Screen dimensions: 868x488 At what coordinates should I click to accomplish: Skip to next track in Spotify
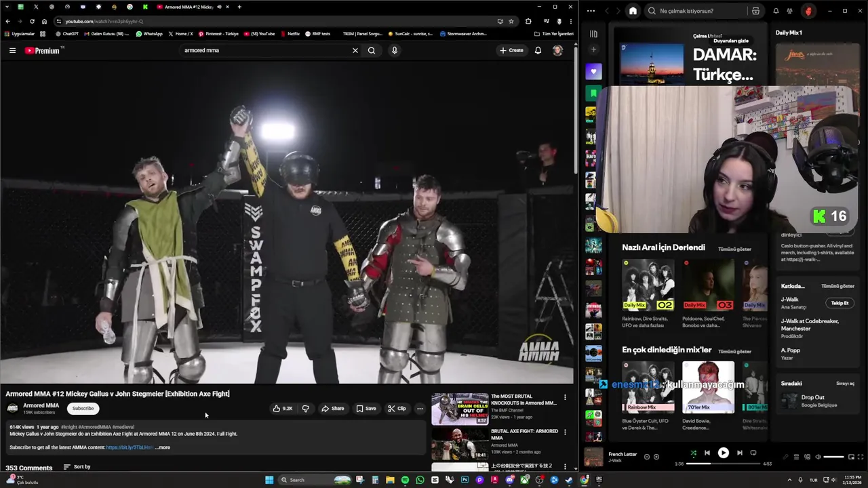[x=739, y=453]
